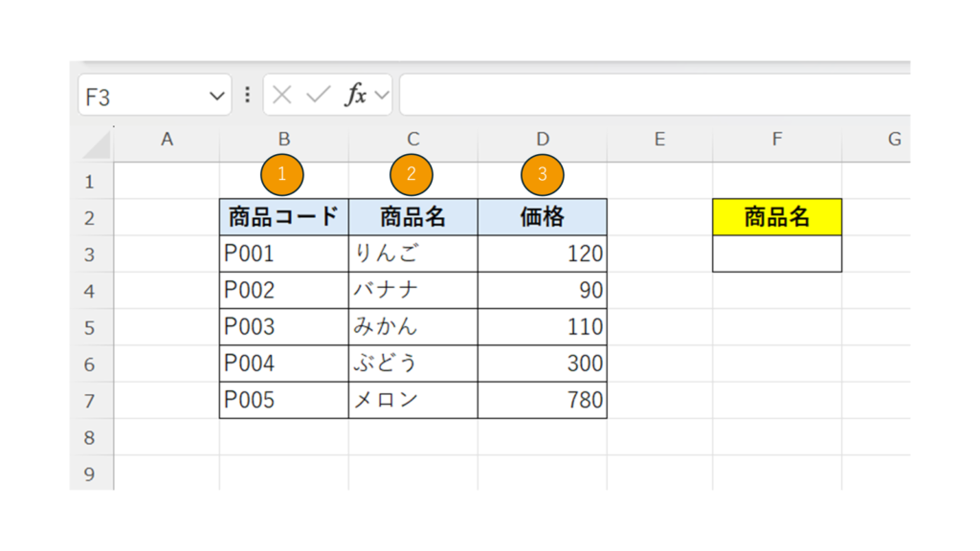The width and height of the screenshot is (980, 551).
Task: Select the cell containing メロン
Action: tap(412, 400)
